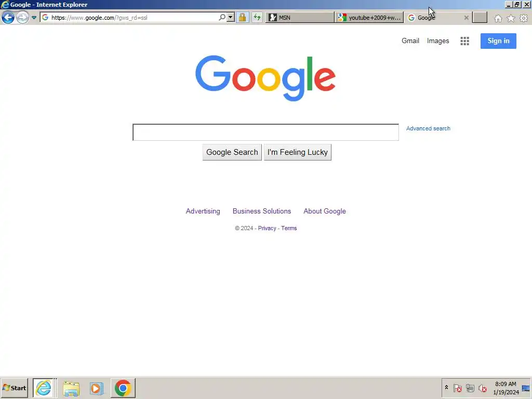Open the Advertising link

[203, 211]
